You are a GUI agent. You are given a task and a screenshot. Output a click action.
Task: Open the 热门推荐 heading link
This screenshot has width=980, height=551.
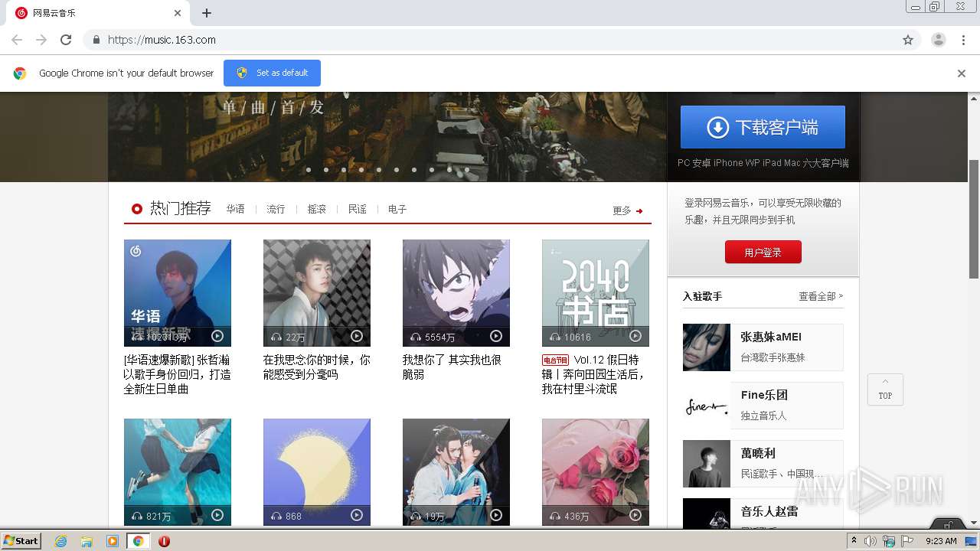coord(180,208)
